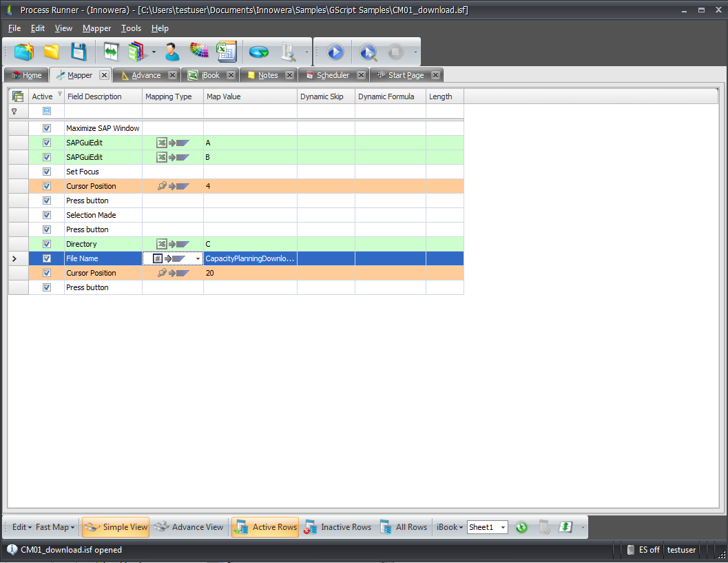This screenshot has width=728, height=563.
Task: Click the Excel spreadsheet toolbar icon
Action: 226,52
